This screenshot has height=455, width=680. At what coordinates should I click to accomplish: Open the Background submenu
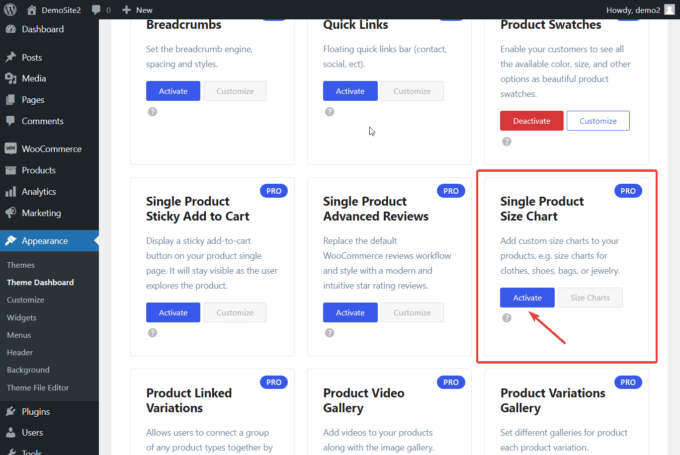28,370
